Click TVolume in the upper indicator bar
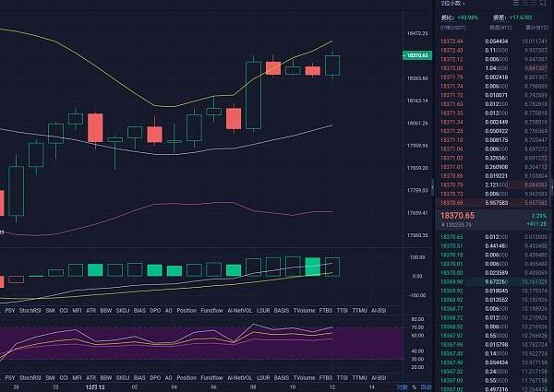554x392 pixels. point(303,311)
